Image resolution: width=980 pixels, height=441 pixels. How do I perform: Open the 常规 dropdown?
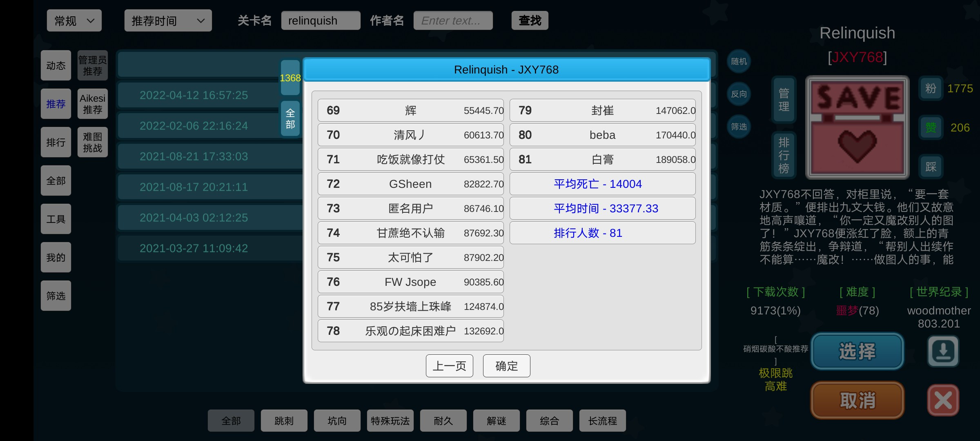click(x=74, y=20)
